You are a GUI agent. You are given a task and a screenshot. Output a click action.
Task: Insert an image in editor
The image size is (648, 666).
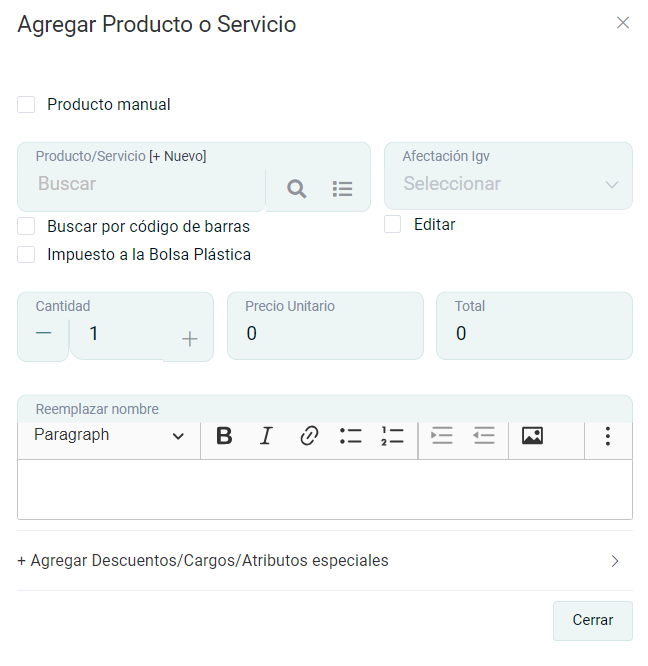532,436
